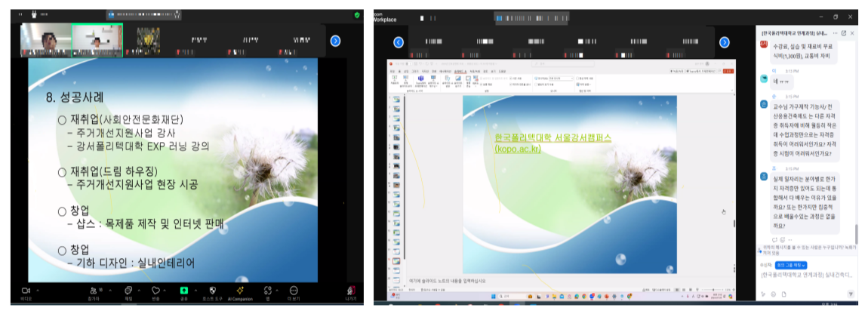Click the More (three dots) toolbar icon
Viewport: 868px width, 317px height.
tap(294, 291)
